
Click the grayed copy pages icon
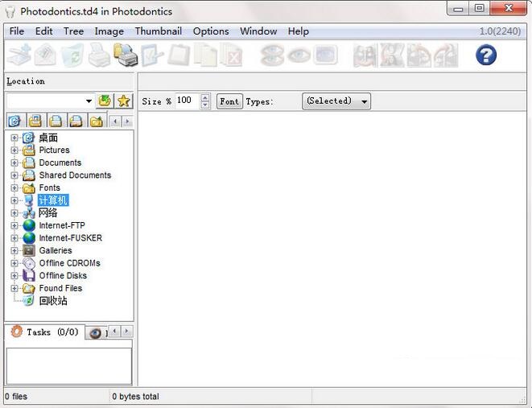[x=205, y=55]
